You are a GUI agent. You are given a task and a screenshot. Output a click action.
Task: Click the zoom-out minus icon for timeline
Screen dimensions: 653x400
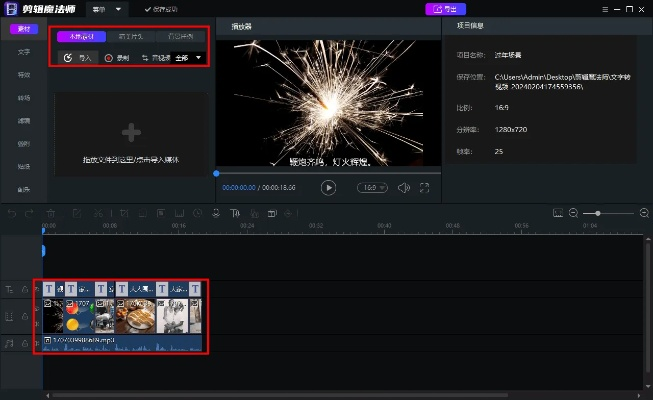[574, 213]
